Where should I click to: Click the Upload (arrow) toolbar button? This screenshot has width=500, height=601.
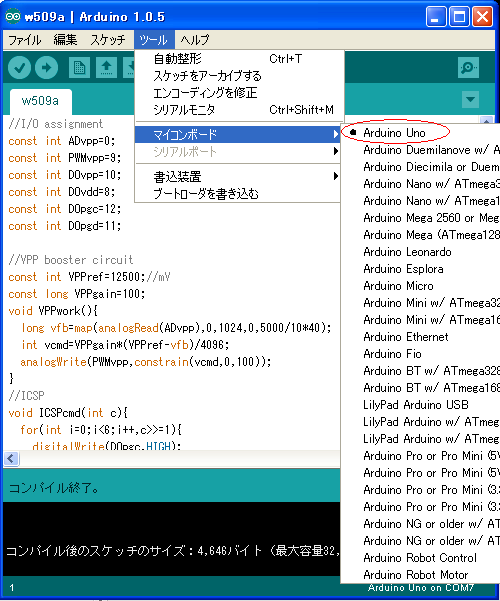click(x=46, y=68)
